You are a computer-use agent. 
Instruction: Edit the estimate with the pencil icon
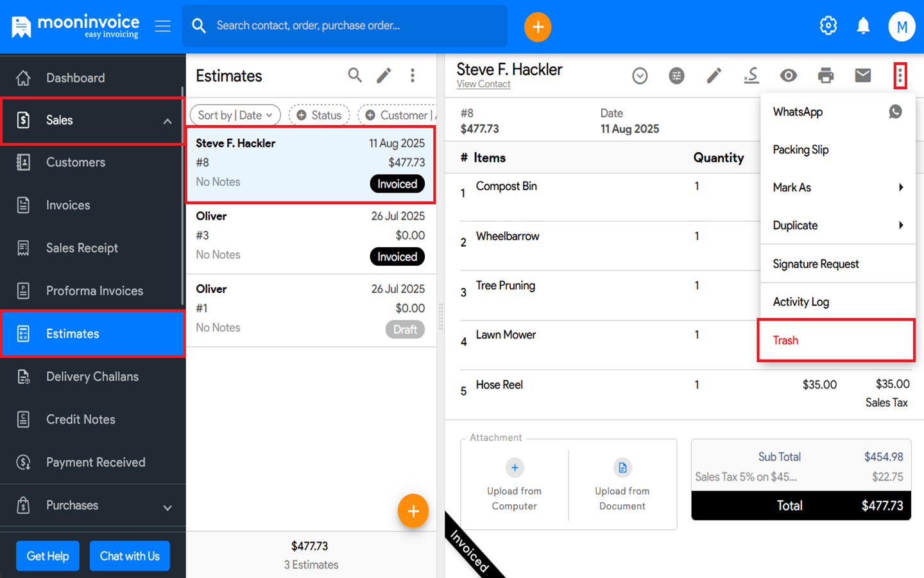coord(714,76)
